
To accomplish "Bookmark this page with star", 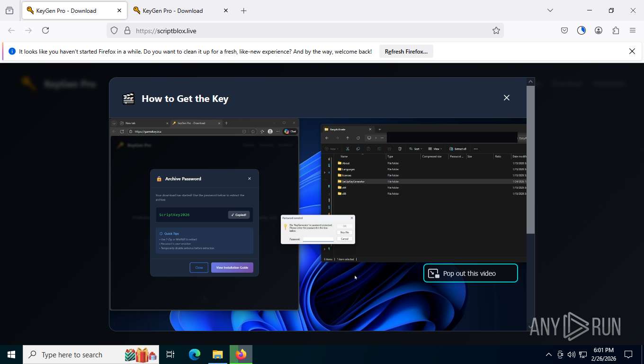I will 496,30.
